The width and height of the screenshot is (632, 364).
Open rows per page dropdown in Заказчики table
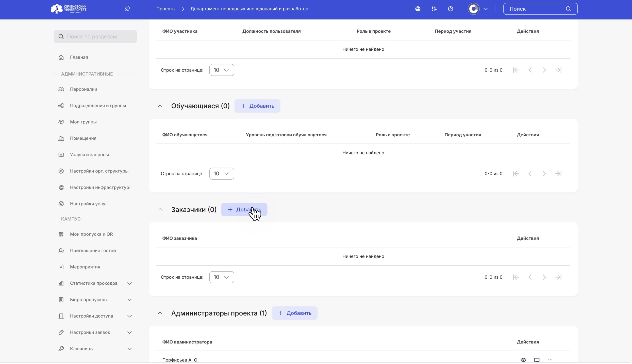pos(222,277)
